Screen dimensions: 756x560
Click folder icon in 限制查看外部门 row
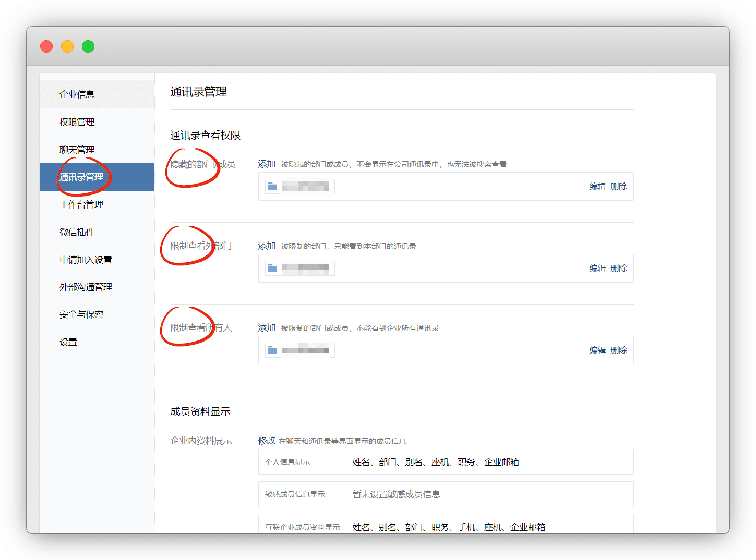(272, 268)
